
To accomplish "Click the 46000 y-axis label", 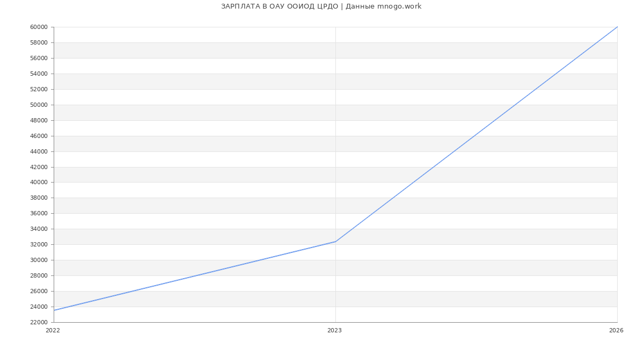I will [39, 136].
